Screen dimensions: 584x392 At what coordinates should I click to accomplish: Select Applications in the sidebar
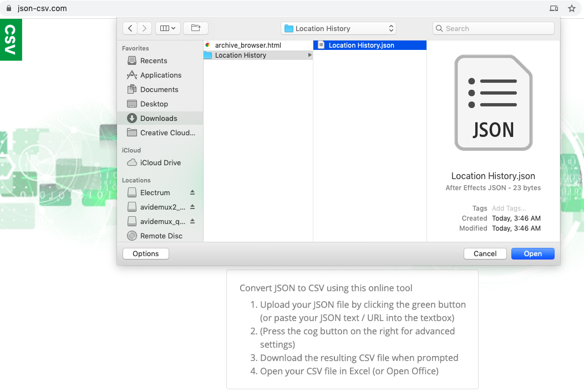coord(160,75)
